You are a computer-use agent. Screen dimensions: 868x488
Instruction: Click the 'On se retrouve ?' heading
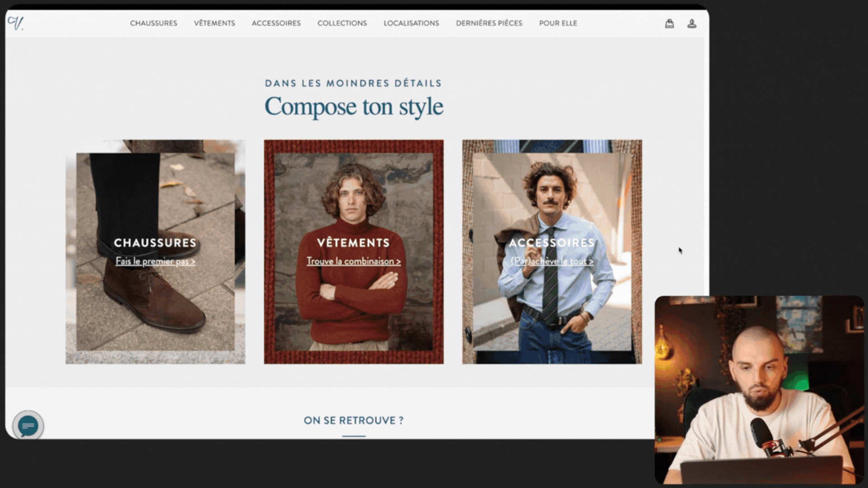354,420
